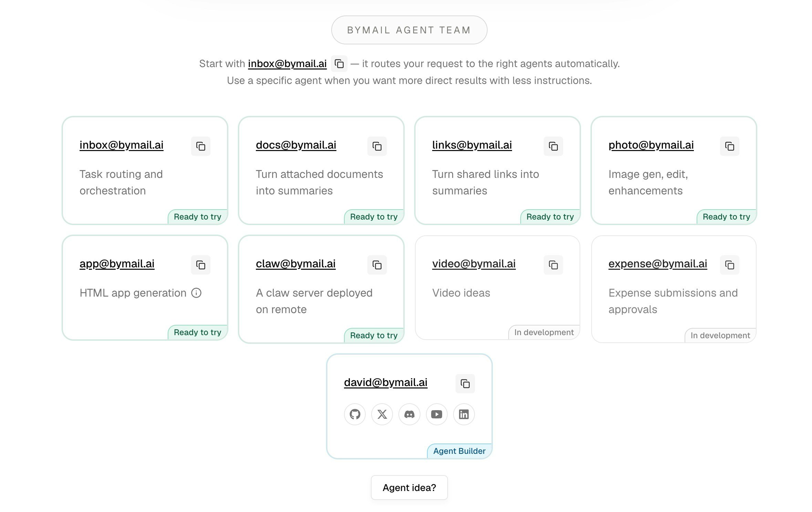
Task: Click the Agent idea? button
Action: [x=409, y=488]
